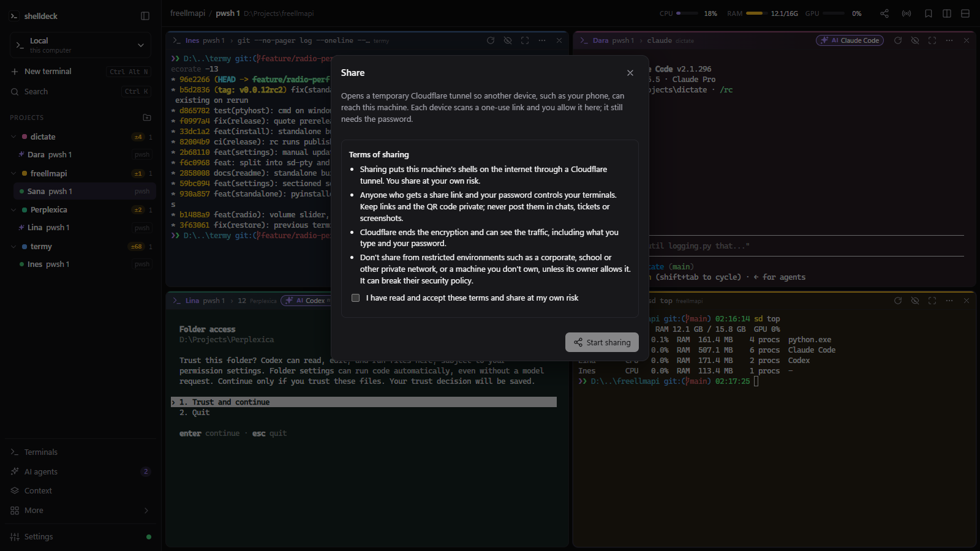Maximize the Dara terminal pane
The height and width of the screenshot is (551, 980).
(x=932, y=40)
